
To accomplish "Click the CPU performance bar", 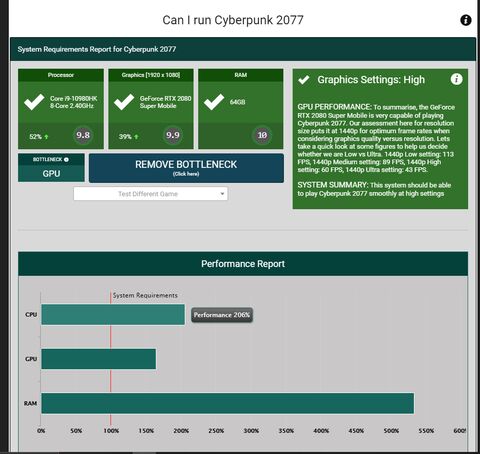I will [x=113, y=314].
